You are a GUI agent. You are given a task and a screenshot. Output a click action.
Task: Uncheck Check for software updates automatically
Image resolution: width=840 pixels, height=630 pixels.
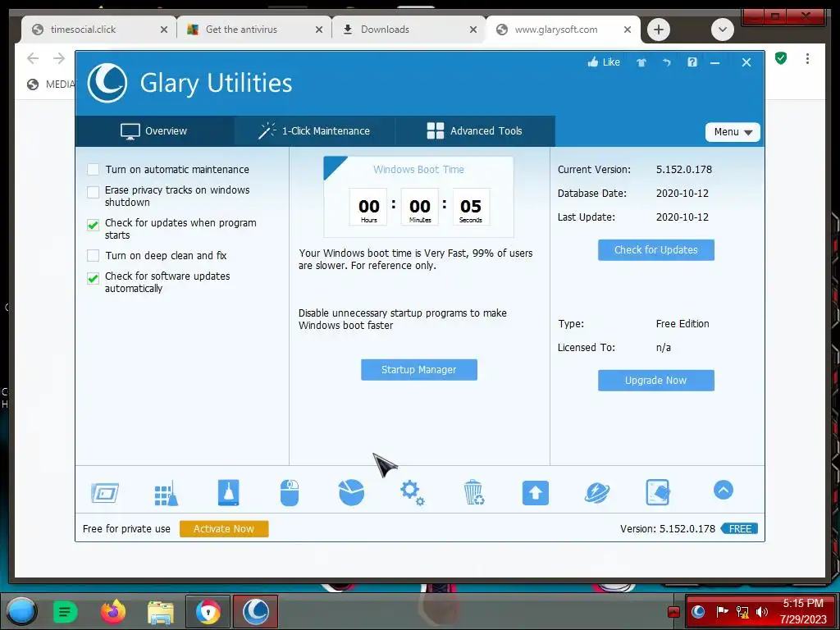(94, 278)
